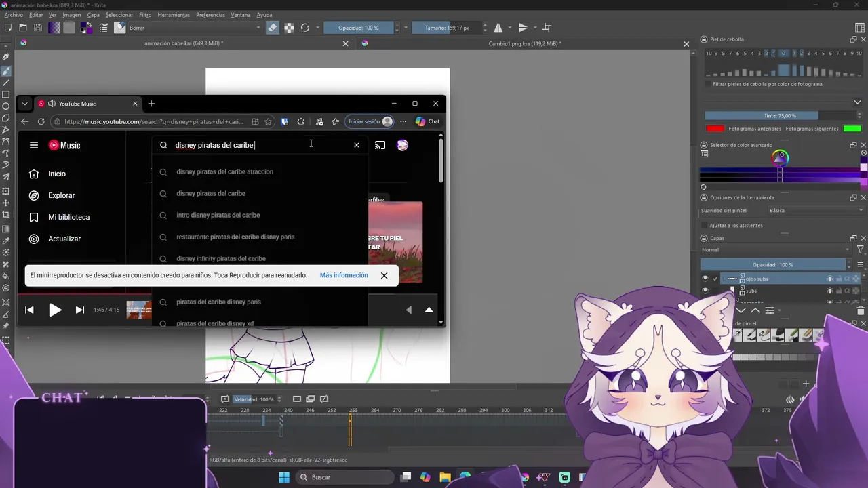Image resolution: width=868 pixels, height=488 pixels.
Task: Select the crop tool in toolbox
Action: point(6,215)
